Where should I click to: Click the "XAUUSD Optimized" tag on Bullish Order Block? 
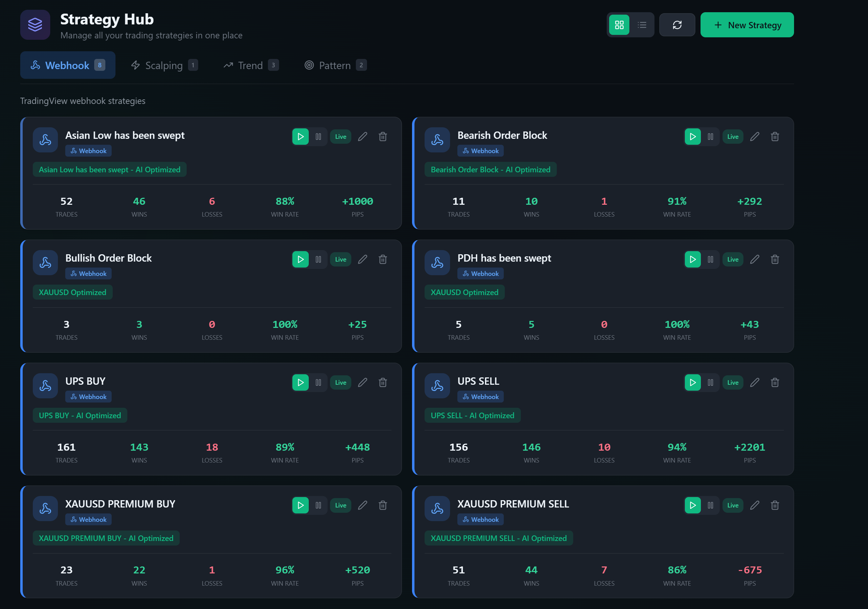click(x=72, y=292)
